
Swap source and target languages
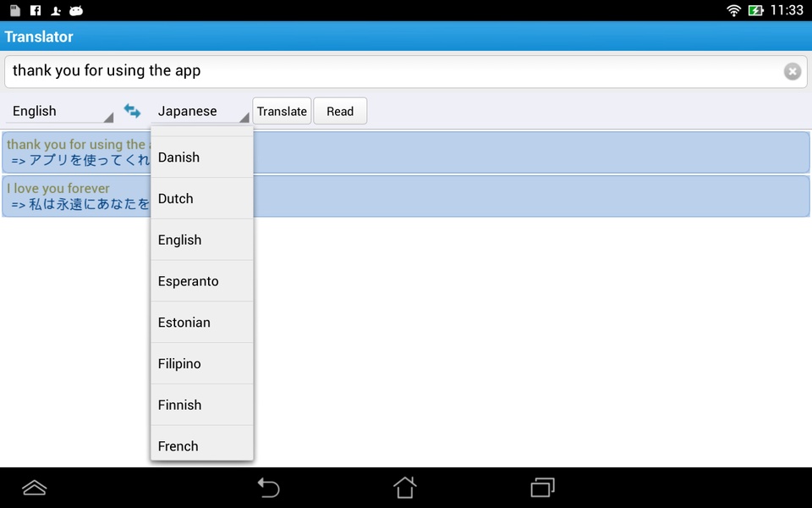pyautogui.click(x=132, y=110)
